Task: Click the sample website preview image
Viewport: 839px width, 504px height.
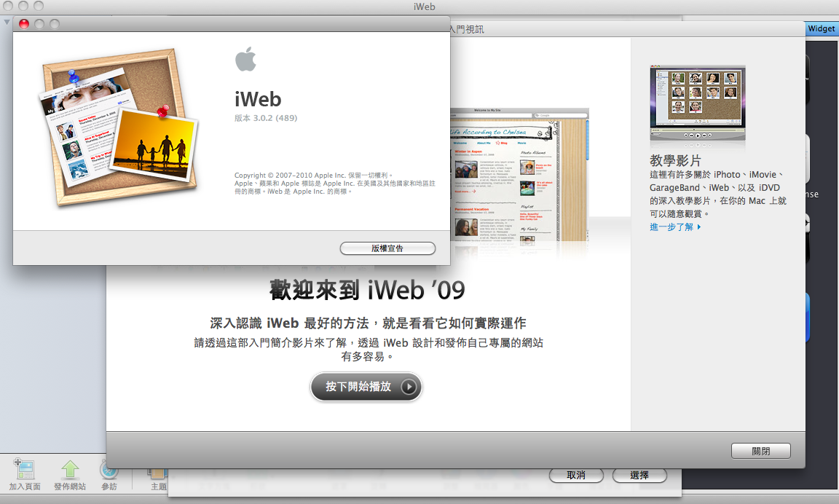Action: [519, 176]
